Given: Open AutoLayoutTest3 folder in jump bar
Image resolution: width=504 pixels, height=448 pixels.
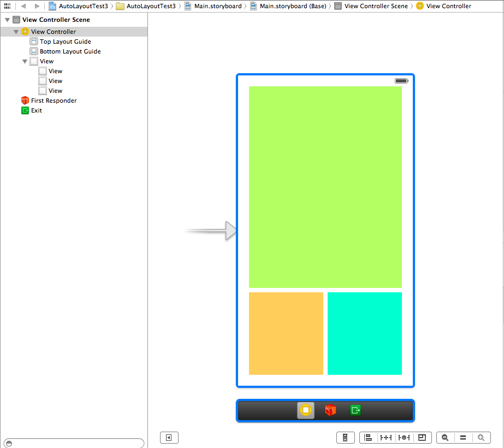Looking at the screenshot, I should [146, 6].
